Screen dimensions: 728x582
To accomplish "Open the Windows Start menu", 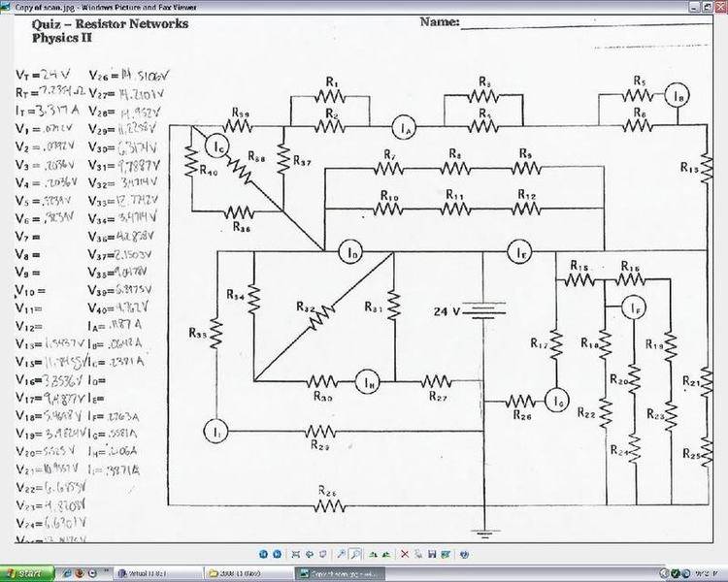I will click(27, 574).
